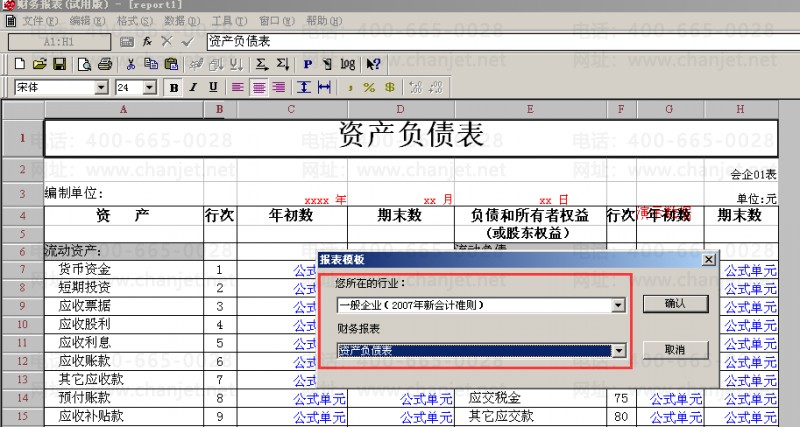Expand the font size 24 dropdown
The image size is (800, 427).
pyautogui.click(x=149, y=88)
